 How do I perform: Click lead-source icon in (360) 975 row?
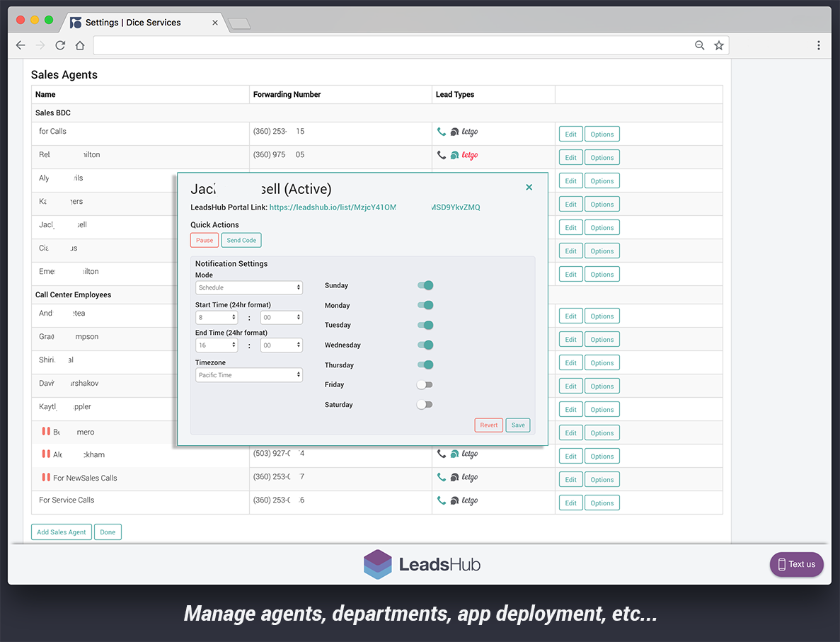454,155
